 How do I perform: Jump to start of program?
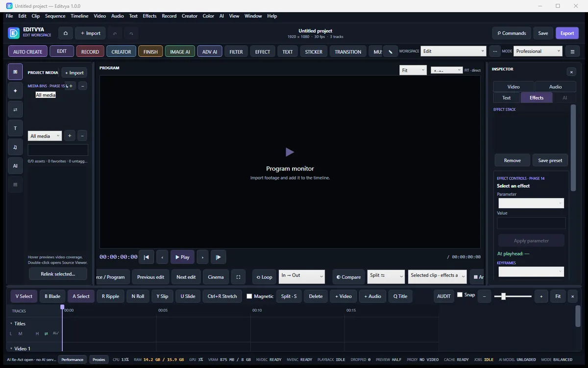point(146,257)
